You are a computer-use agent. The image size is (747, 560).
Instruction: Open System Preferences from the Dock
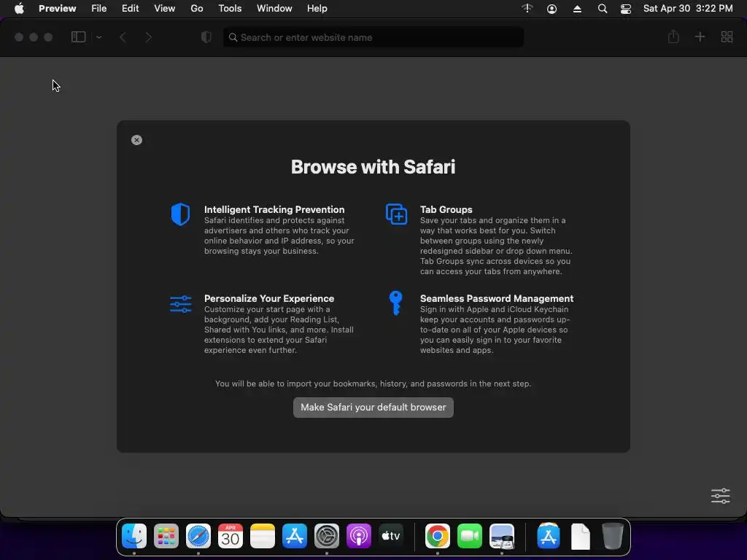[327, 536]
